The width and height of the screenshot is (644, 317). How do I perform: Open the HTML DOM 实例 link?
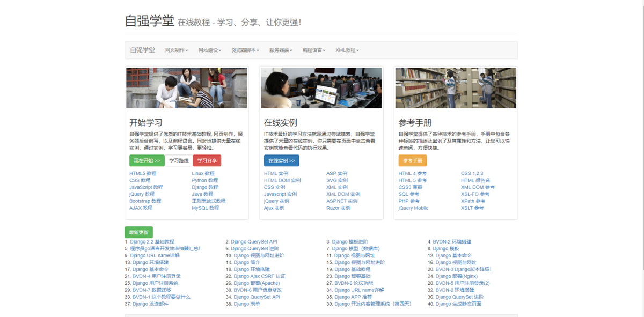pos(282,180)
